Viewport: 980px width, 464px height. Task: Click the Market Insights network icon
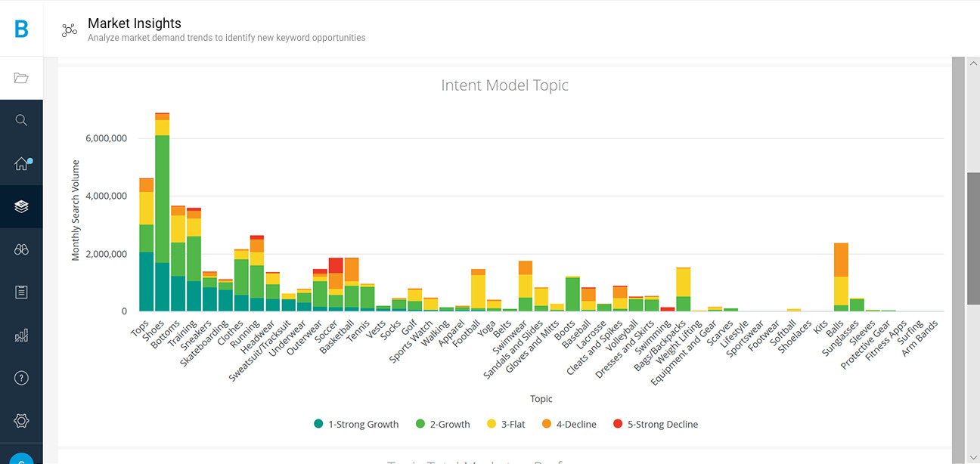pyautogui.click(x=69, y=30)
